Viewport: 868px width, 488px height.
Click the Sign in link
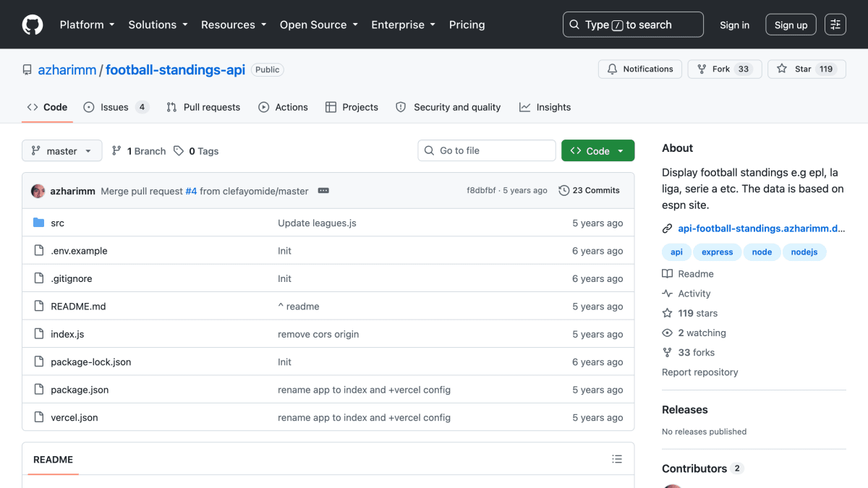(x=735, y=25)
